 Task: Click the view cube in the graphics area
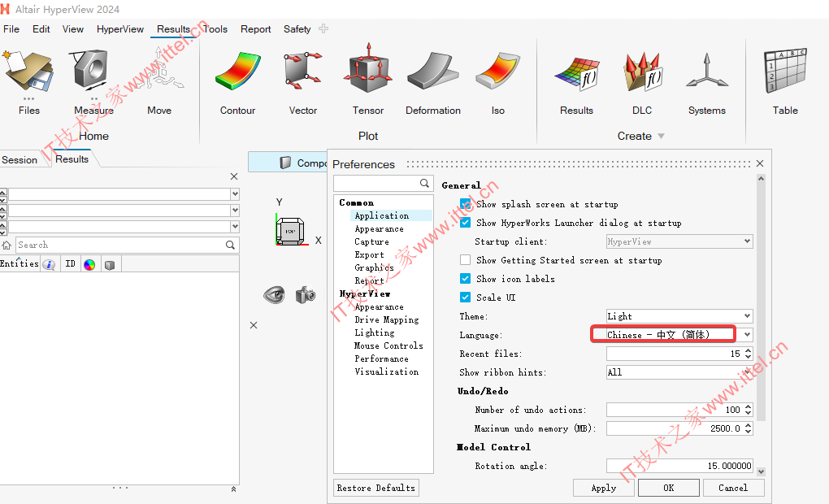[289, 231]
